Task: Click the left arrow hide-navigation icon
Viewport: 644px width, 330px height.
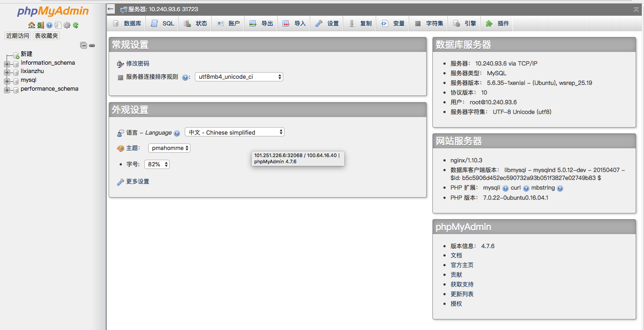Action: click(111, 9)
